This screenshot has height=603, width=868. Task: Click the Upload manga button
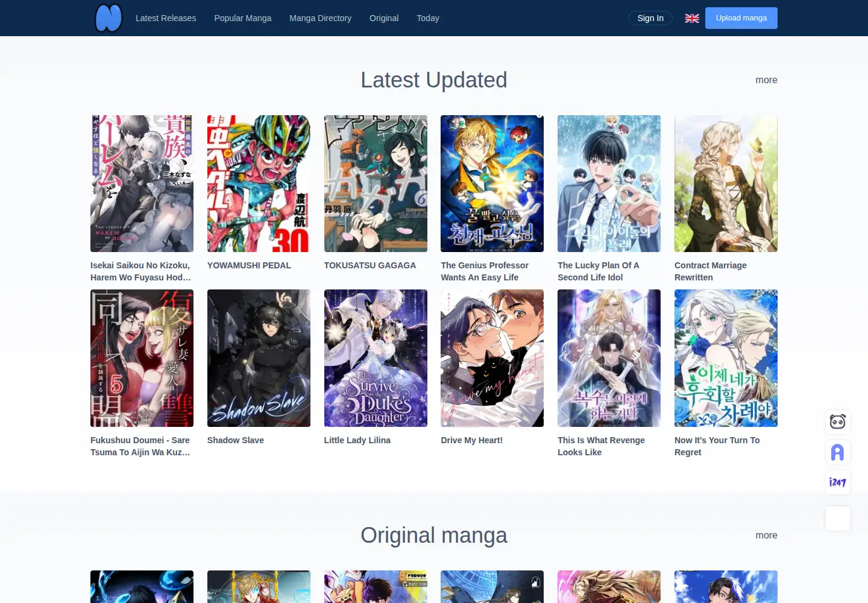[741, 18]
